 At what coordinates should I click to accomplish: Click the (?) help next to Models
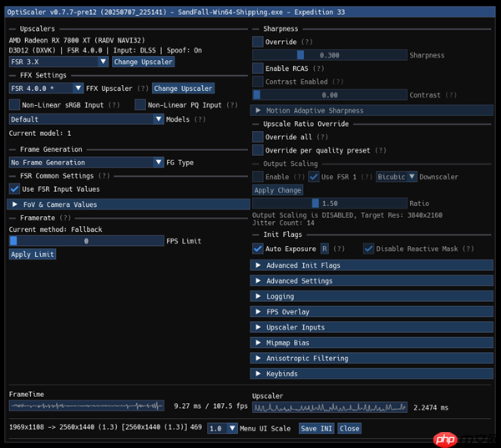pyautogui.click(x=200, y=119)
